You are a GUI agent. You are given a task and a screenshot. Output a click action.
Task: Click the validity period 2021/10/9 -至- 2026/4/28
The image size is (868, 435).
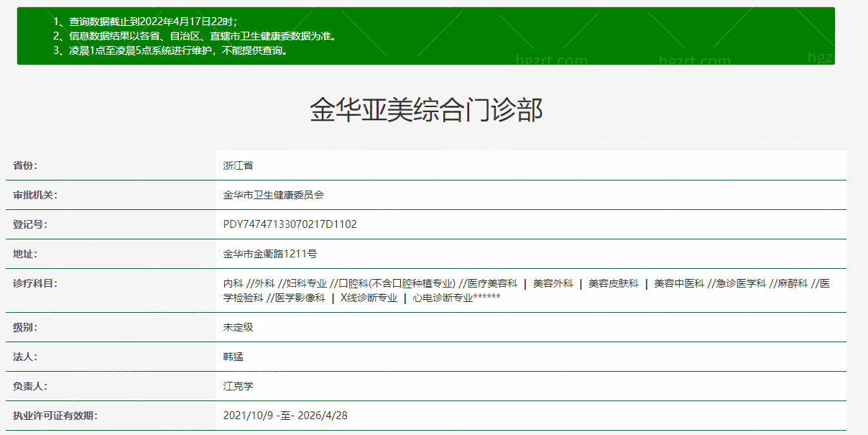(286, 416)
